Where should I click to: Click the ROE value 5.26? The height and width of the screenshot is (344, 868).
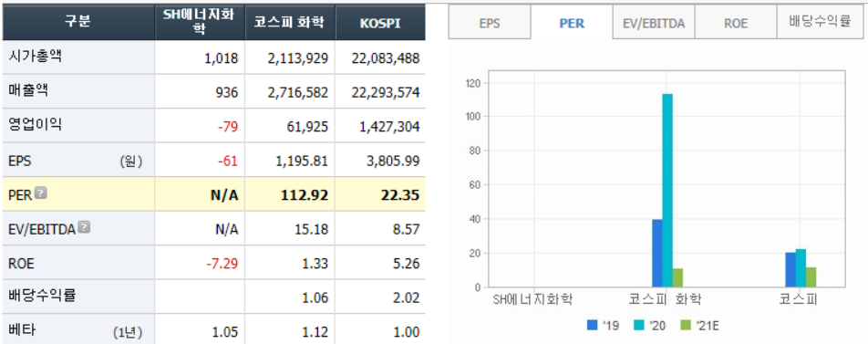pyautogui.click(x=408, y=264)
